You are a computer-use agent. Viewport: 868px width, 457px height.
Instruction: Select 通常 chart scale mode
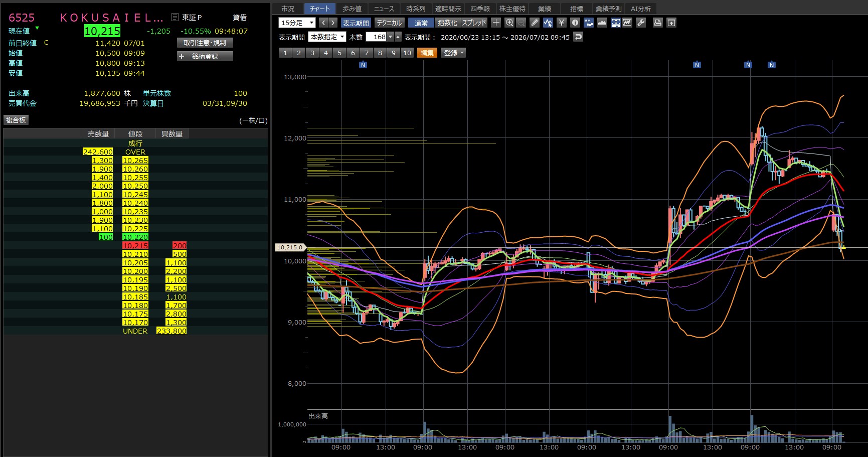pyautogui.click(x=421, y=23)
